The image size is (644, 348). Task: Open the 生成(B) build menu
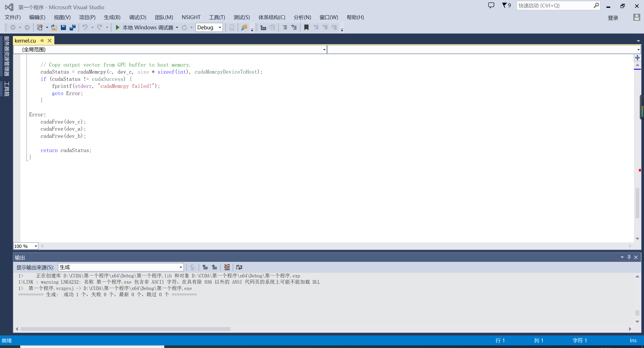click(112, 17)
